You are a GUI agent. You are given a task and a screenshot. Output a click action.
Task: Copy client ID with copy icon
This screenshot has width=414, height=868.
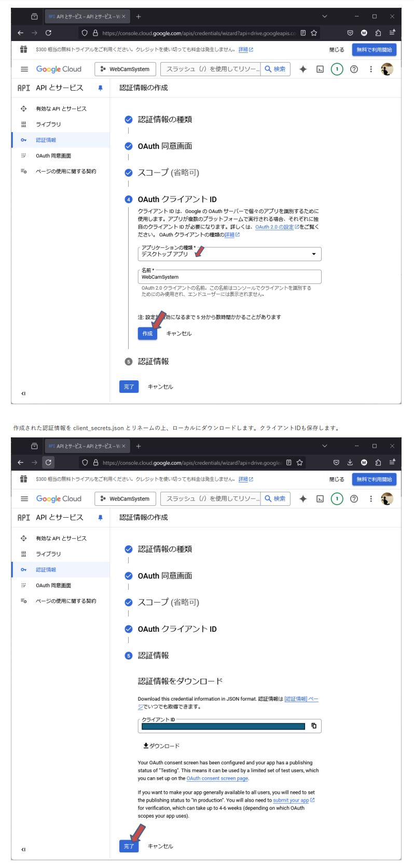coord(314,725)
